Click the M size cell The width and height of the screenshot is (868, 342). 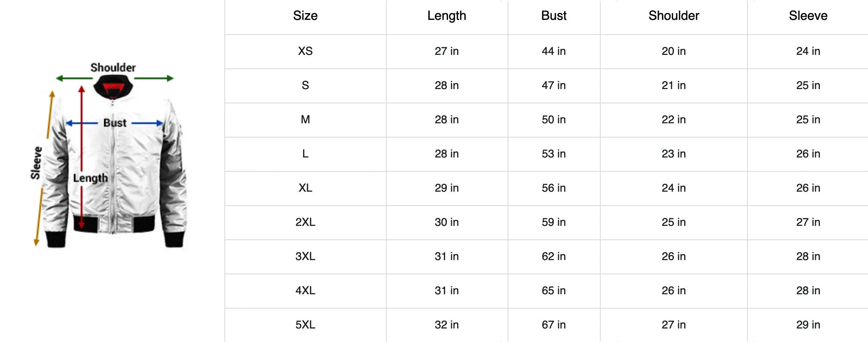[305, 119]
